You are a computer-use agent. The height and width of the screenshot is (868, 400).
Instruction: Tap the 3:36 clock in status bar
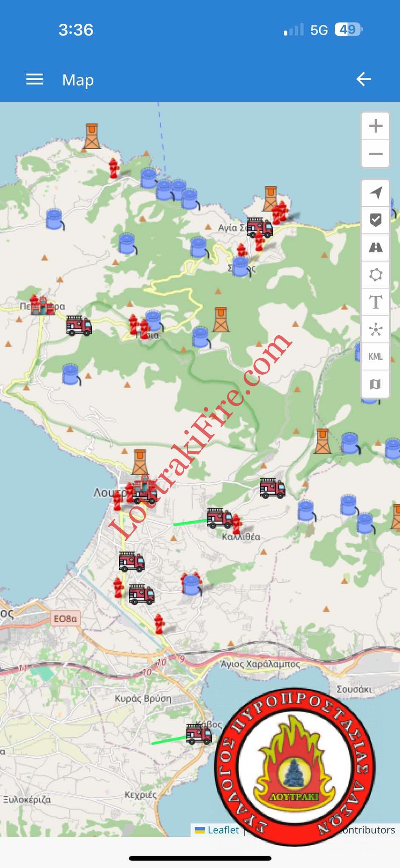point(76,30)
